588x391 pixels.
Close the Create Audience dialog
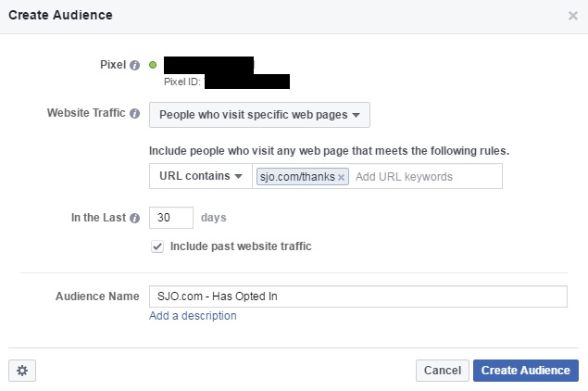point(573,16)
